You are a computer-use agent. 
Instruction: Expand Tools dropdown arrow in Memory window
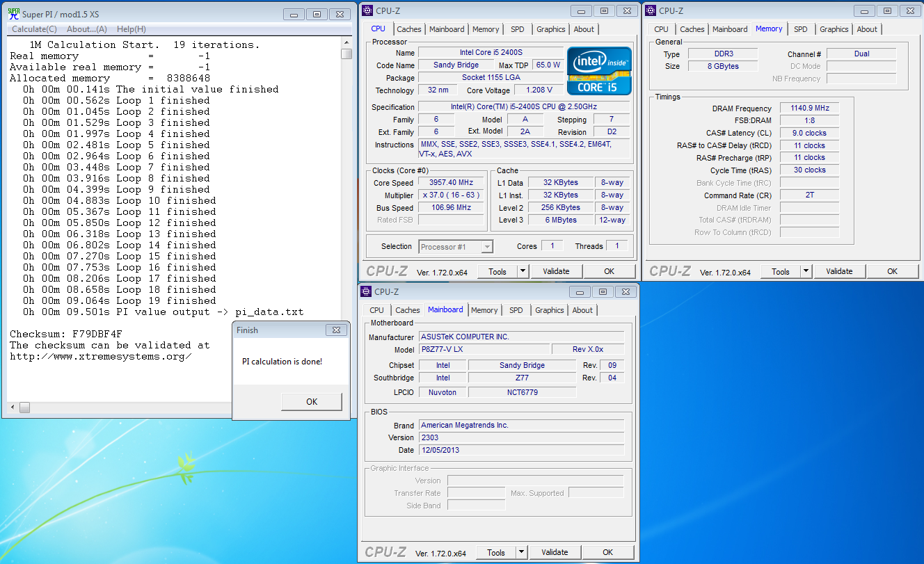coord(806,271)
